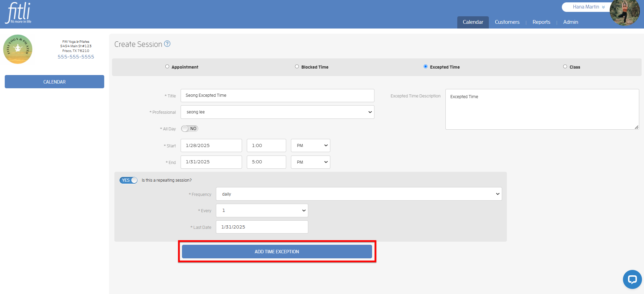Image resolution: width=644 pixels, height=294 pixels.
Task: Switch to the Calendar tab
Action: pyautogui.click(x=473, y=22)
